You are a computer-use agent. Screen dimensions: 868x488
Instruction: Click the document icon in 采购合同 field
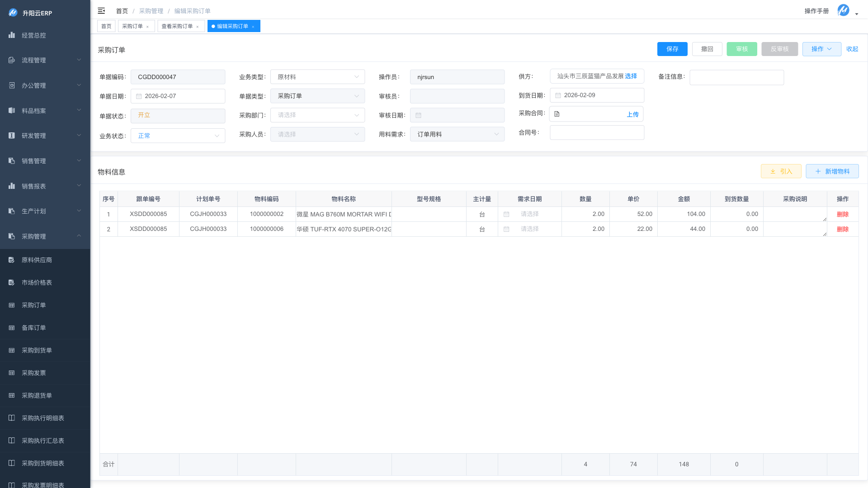point(557,114)
